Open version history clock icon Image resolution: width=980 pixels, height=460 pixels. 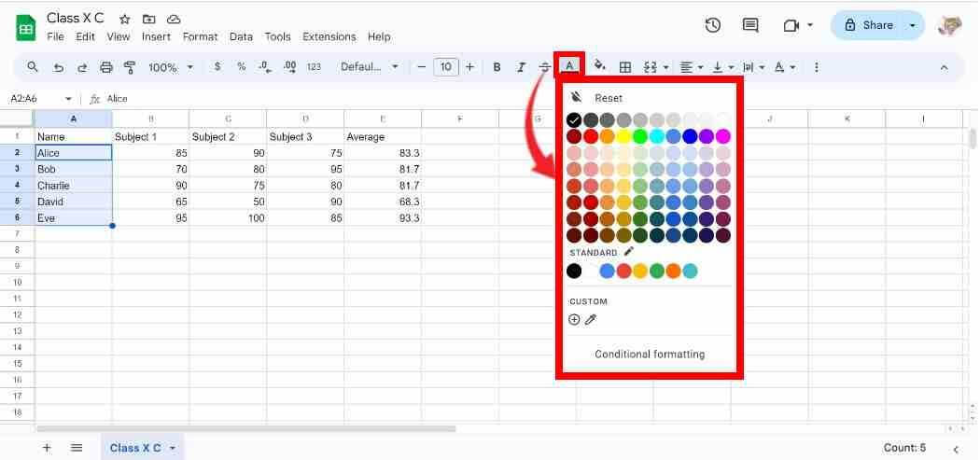pyautogui.click(x=712, y=25)
